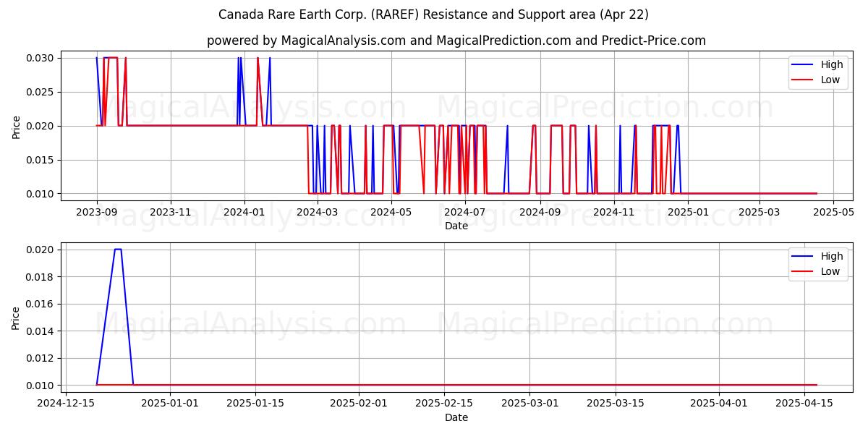868x434 pixels.
Task: Click the 2023-11 date tick label
Action: click(171, 212)
